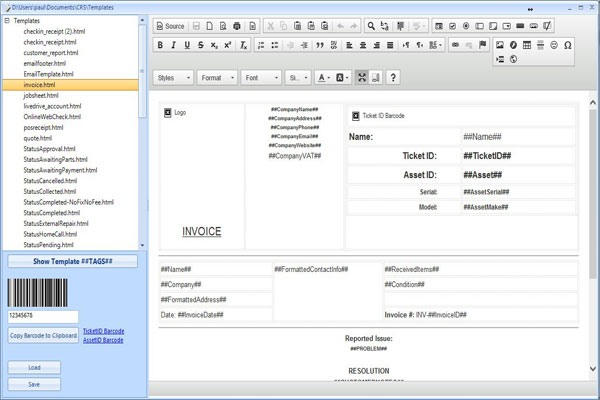Click the Preview page icon

223,26
